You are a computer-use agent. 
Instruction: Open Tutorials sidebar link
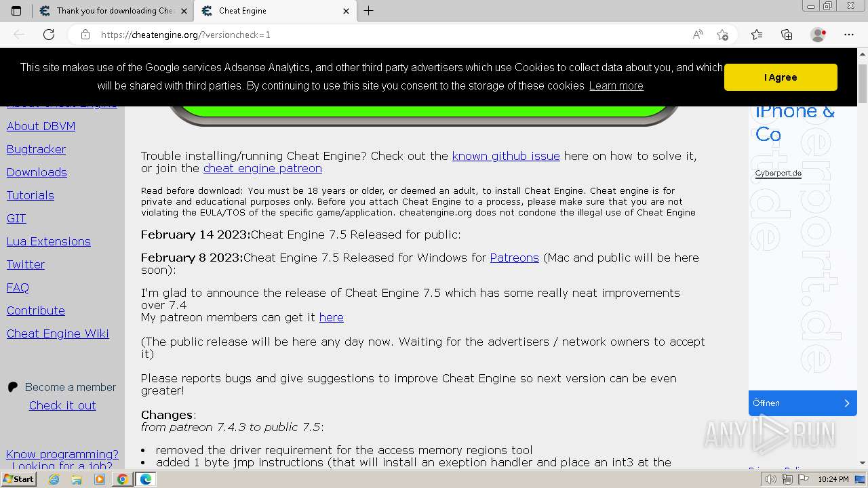click(30, 195)
